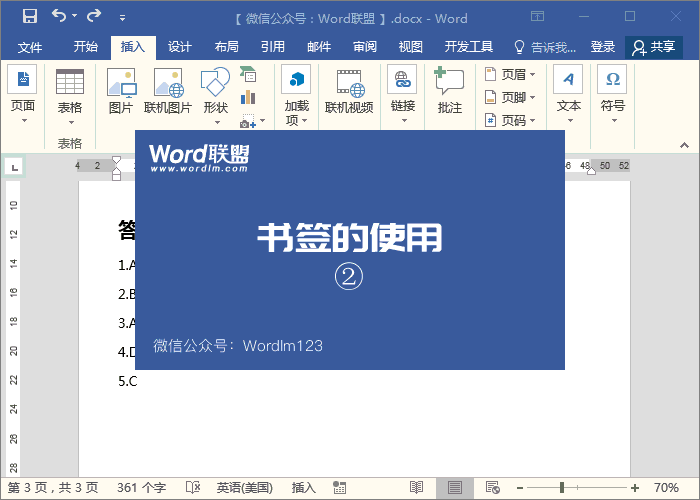Switch to the 审阅 tab
The width and height of the screenshot is (700, 500).
(365, 47)
